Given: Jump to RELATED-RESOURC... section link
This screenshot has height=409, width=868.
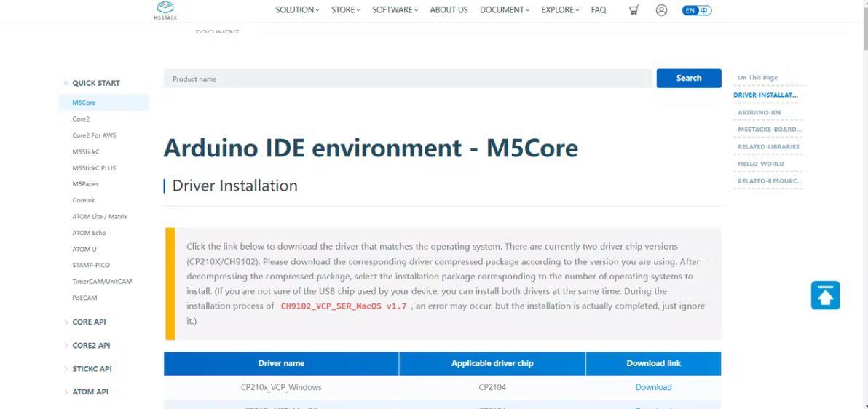Looking at the screenshot, I should pos(770,181).
